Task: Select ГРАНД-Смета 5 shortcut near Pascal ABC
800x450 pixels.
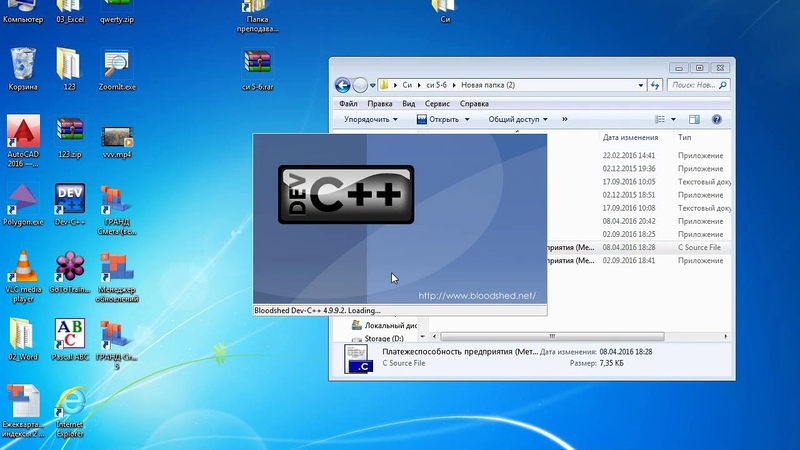Action: (x=117, y=344)
